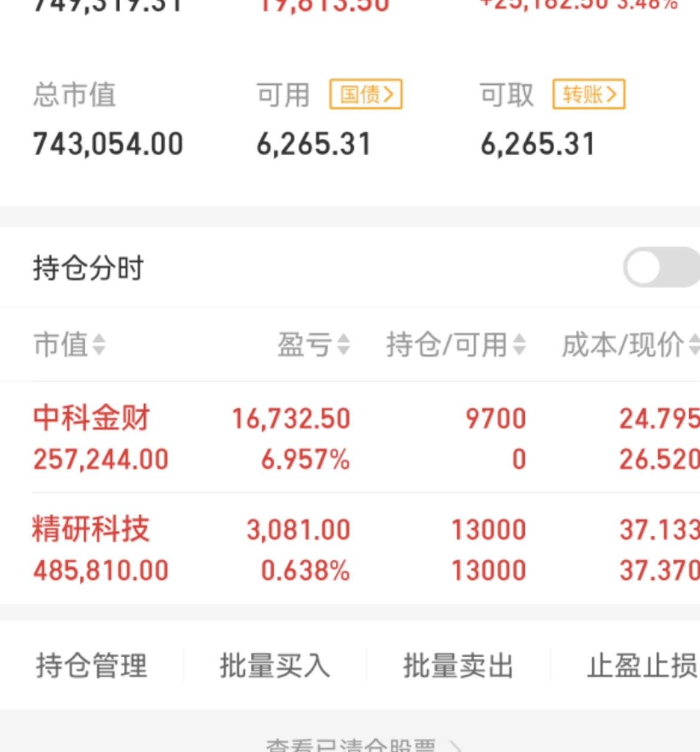Select the 止盈止损 tab

tap(642, 665)
